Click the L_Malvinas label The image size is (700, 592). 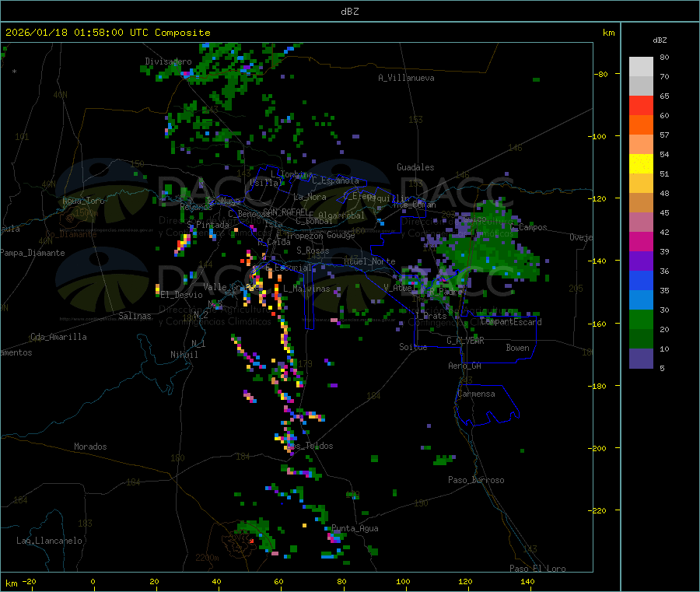coord(306,289)
